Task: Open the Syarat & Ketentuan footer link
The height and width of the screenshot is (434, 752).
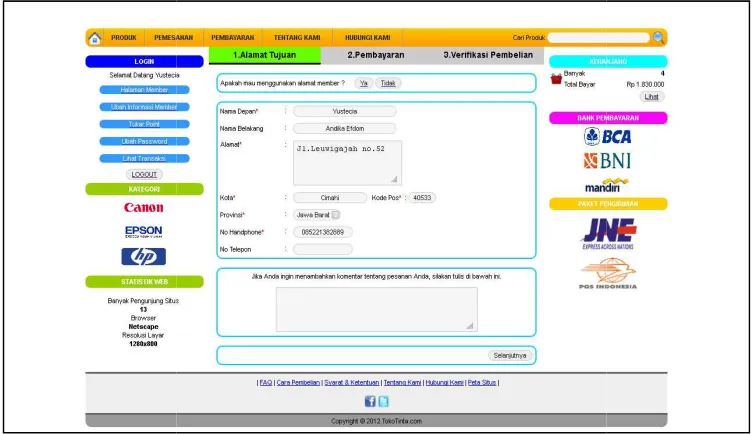Action: [x=352, y=383]
